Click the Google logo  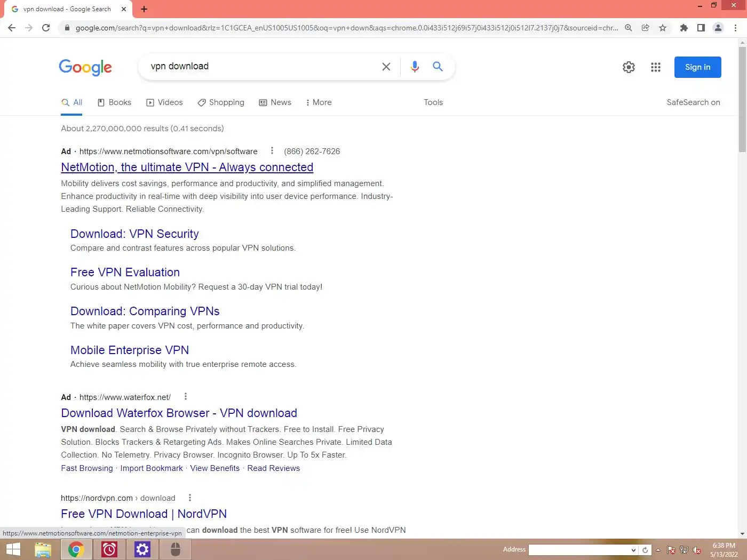point(85,67)
